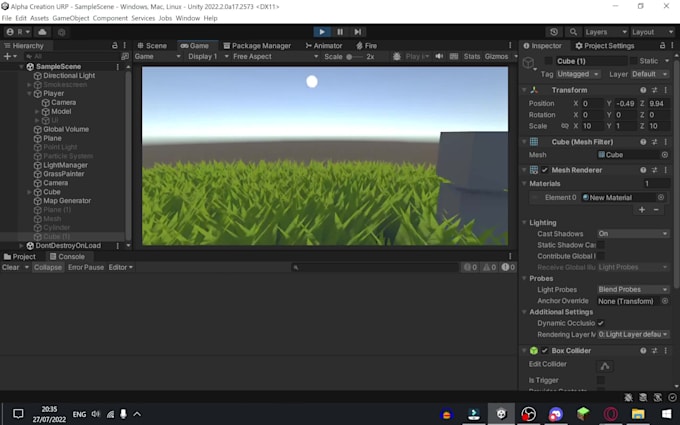Toggle Collapse in the Console

48,267
